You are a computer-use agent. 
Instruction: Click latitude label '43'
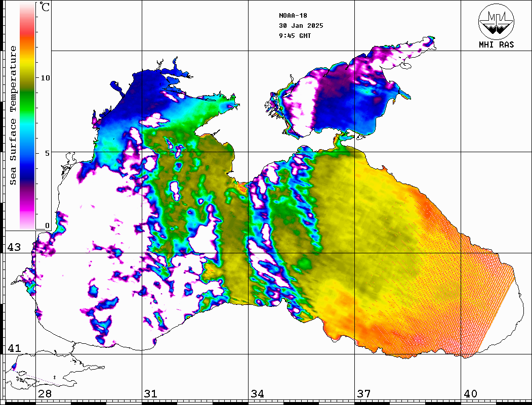[14, 247]
